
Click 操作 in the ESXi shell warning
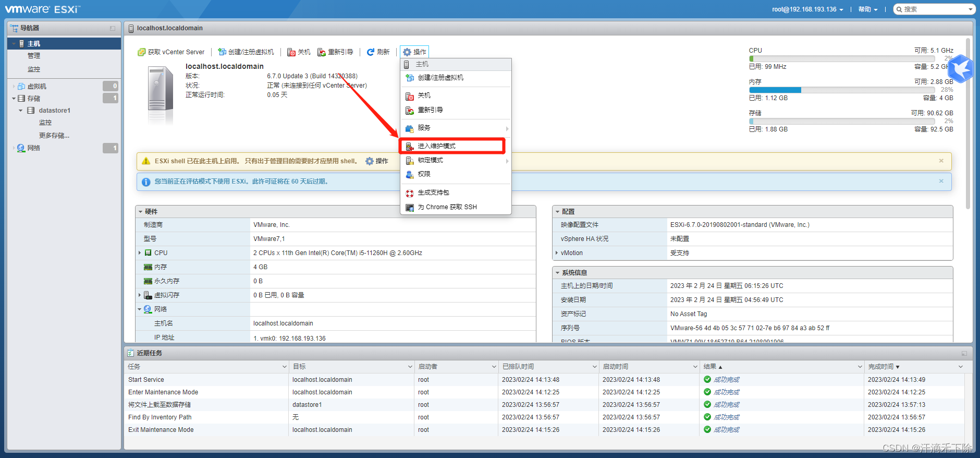tap(377, 161)
